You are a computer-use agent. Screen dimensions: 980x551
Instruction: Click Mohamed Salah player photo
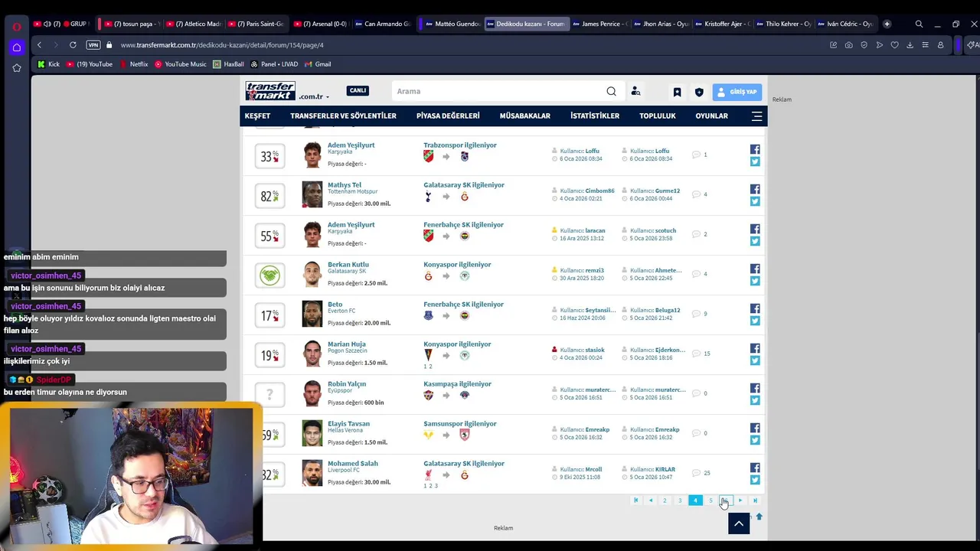312,473
